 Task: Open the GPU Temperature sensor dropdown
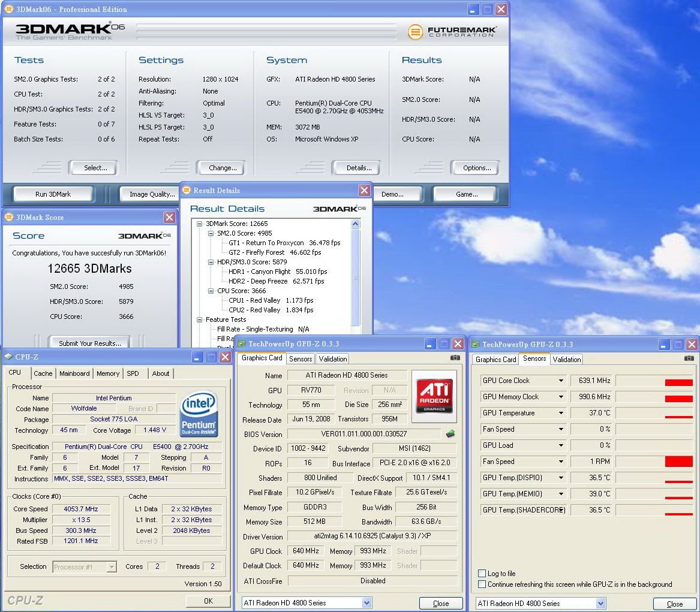pos(561,412)
